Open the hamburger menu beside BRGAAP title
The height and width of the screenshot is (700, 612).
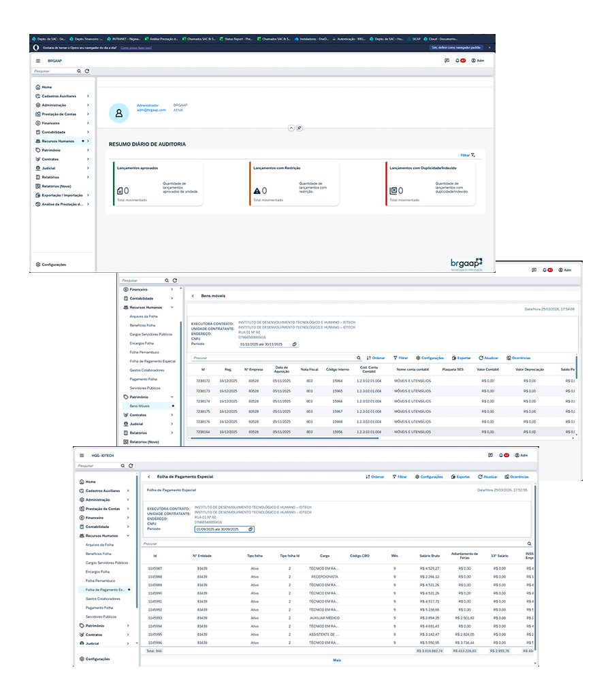coord(38,61)
